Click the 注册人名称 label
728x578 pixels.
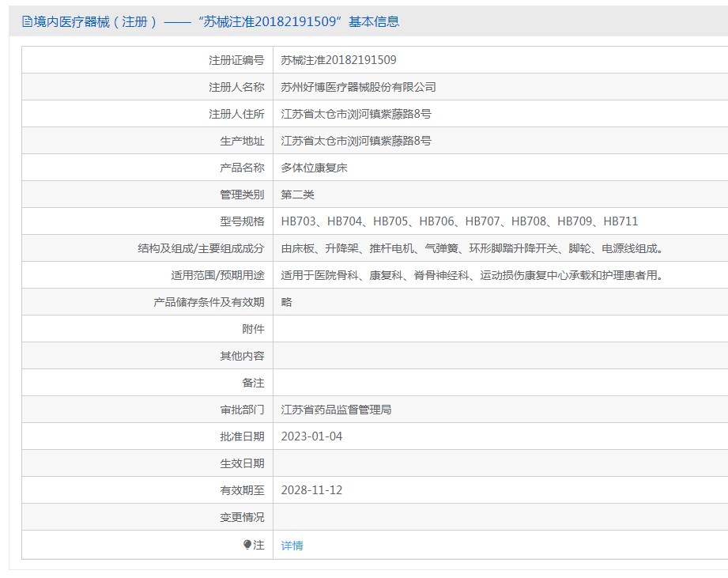236,87
